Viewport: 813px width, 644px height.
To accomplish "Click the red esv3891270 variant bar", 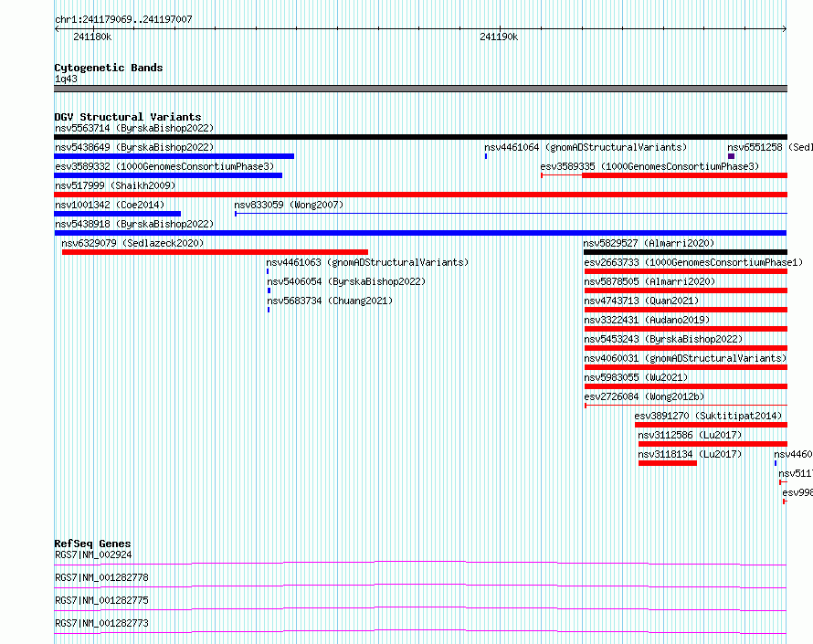I will pos(711,425).
